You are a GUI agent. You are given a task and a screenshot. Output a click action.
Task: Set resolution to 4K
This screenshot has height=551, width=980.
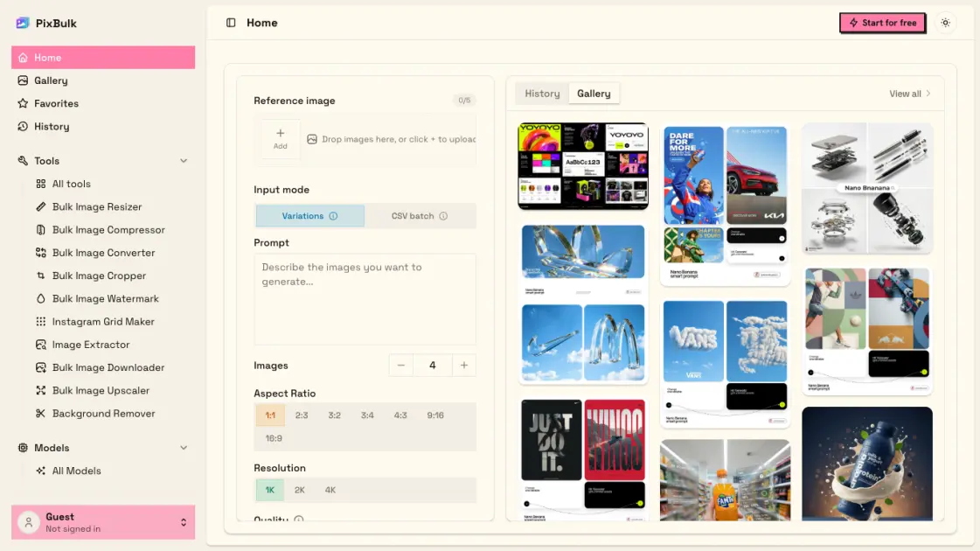coord(330,490)
